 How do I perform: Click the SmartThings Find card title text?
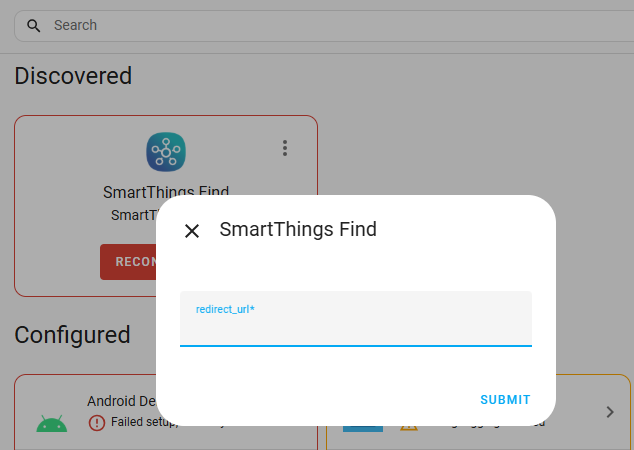(x=166, y=191)
